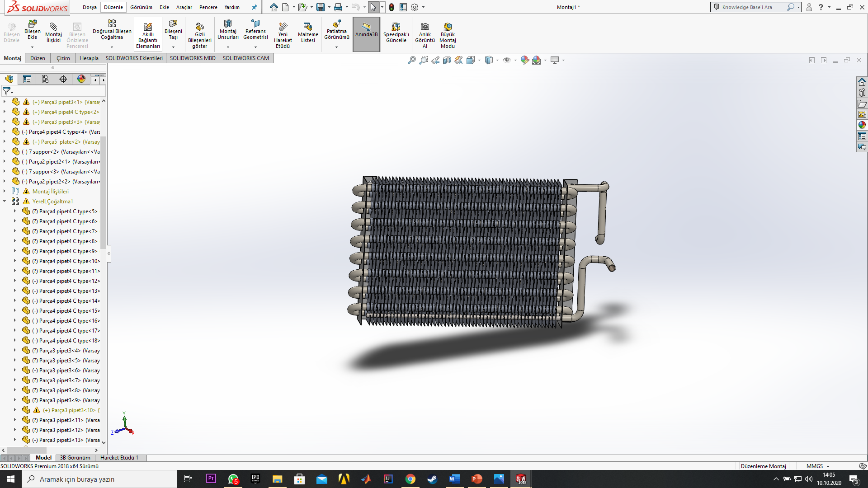Open the Hareket Etüdü 1 bottom tab

[119, 458]
